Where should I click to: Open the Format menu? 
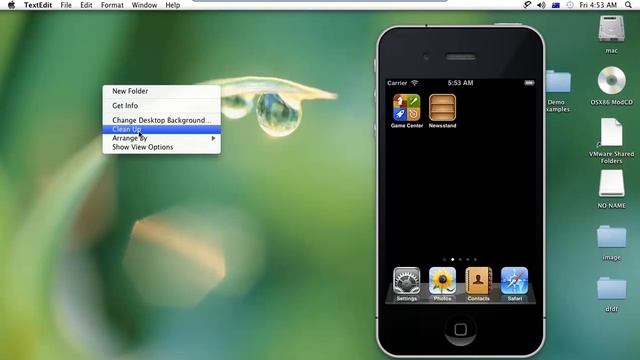point(112,5)
